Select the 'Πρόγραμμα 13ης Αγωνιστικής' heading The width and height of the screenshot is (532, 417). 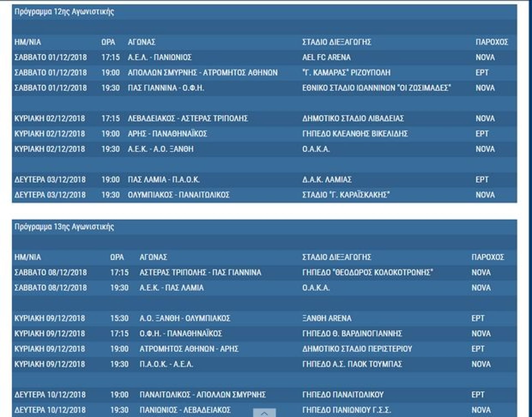(64, 227)
